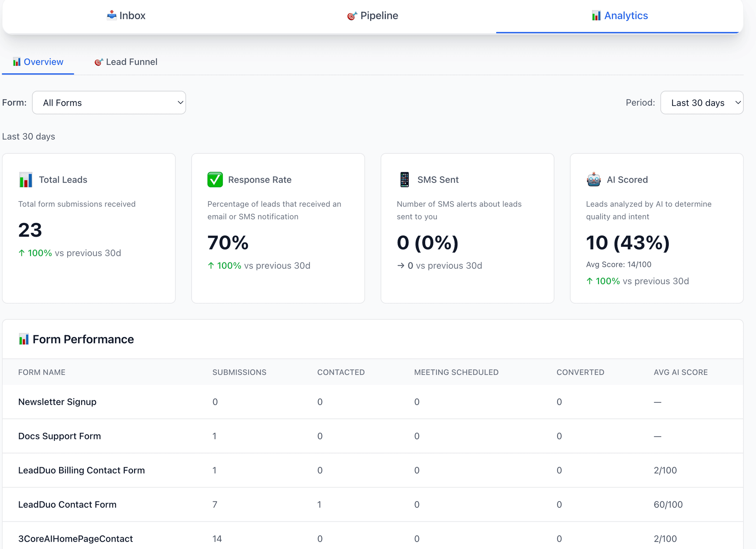Click the chart icon beside Form Performance heading
The height and width of the screenshot is (549, 756).
point(24,339)
